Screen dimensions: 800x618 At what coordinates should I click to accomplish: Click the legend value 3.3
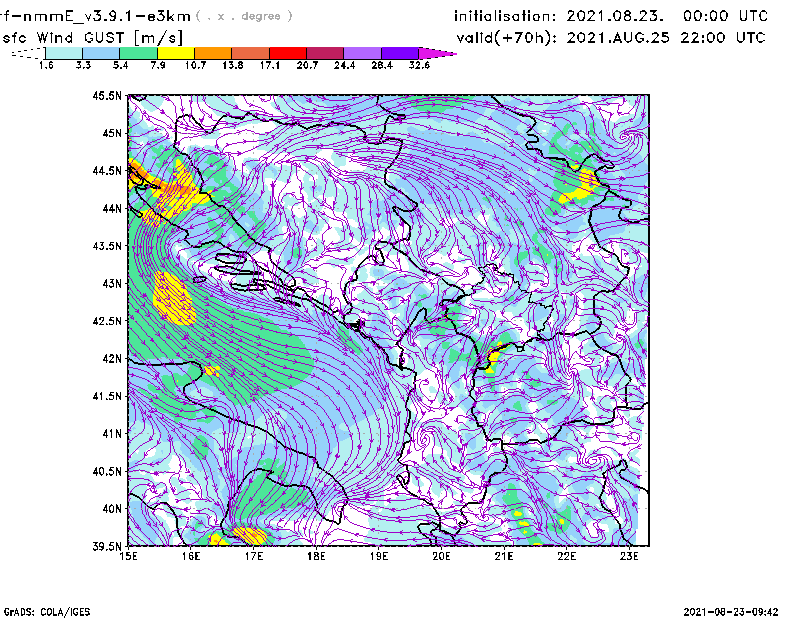(83, 65)
